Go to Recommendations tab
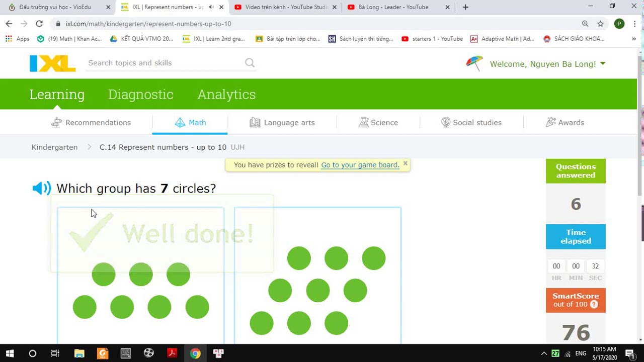Image resolution: width=644 pixels, height=362 pixels. (x=91, y=122)
